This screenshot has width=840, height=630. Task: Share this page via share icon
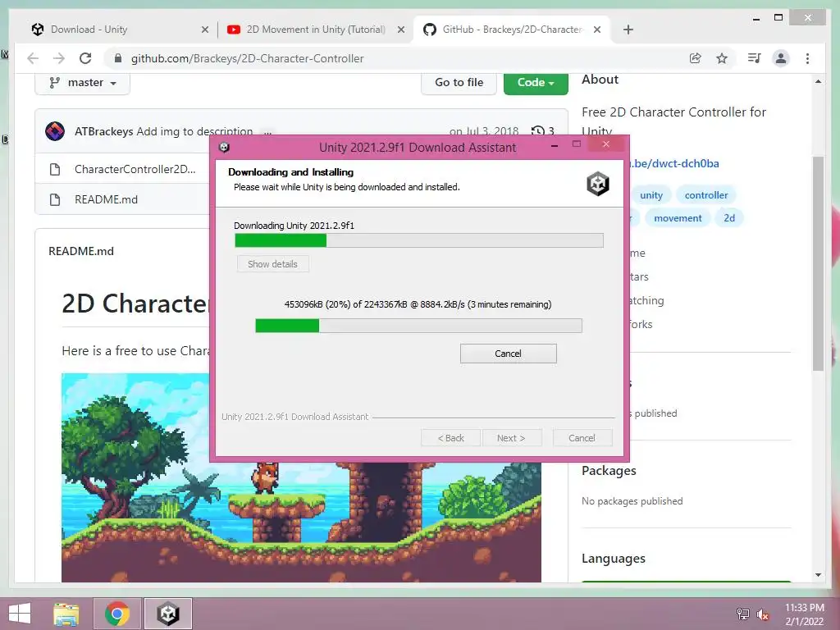point(696,58)
